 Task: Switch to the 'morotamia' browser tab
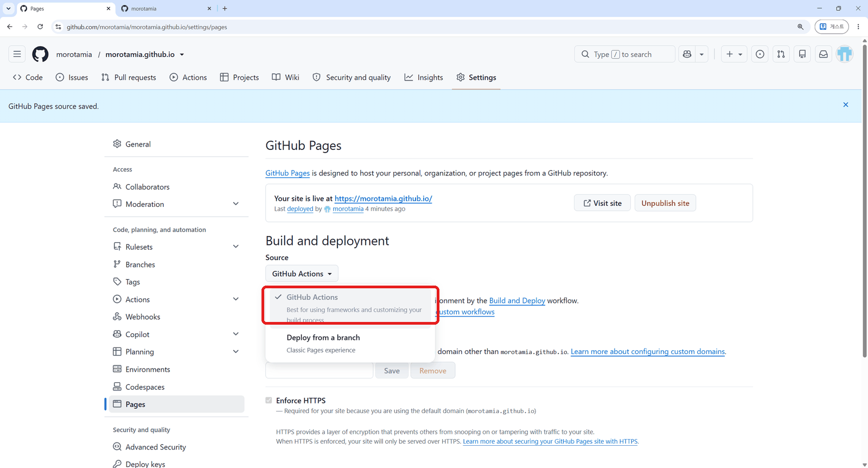166,9
